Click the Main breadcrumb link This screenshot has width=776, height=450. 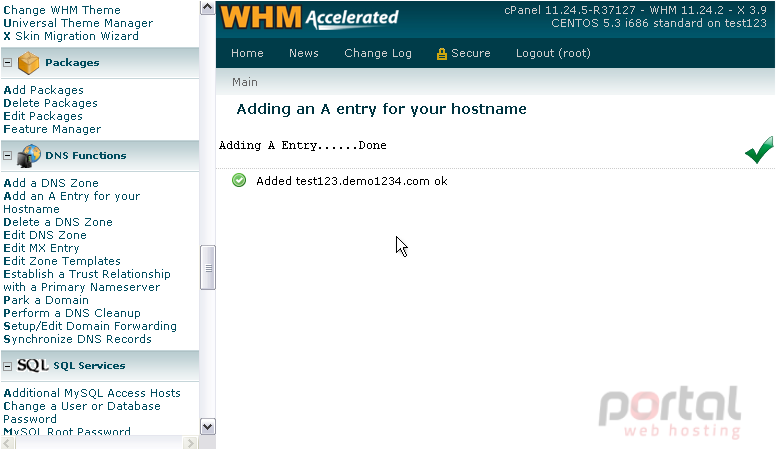tap(245, 82)
